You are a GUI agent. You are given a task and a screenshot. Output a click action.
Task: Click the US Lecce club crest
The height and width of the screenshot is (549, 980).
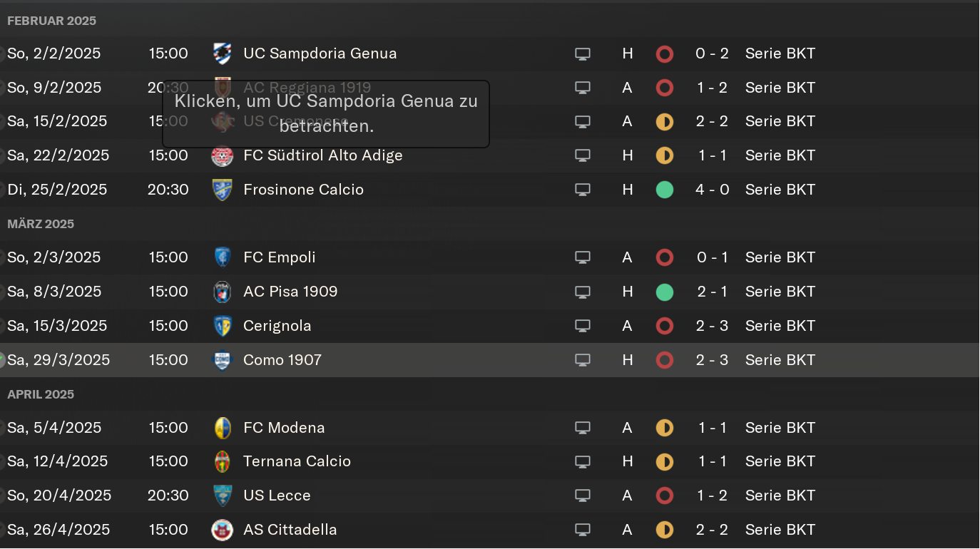click(223, 496)
